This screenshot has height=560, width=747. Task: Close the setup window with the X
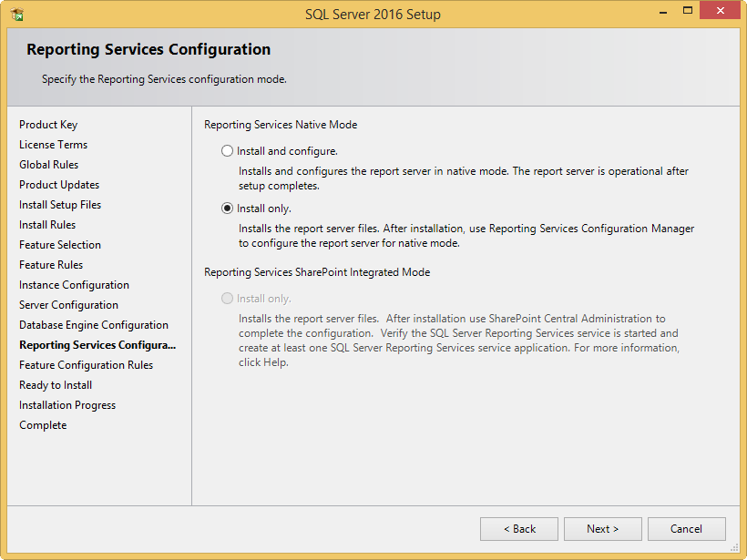pyautogui.click(x=721, y=11)
